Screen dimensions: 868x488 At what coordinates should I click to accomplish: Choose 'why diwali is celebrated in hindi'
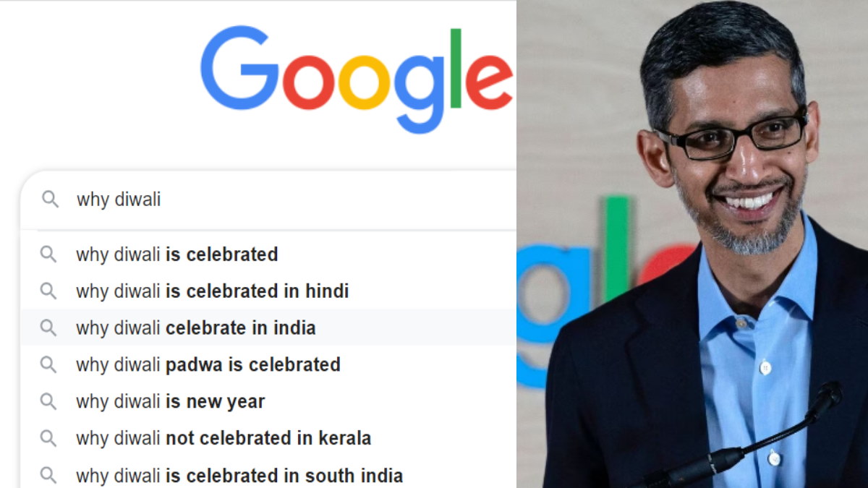268,291
